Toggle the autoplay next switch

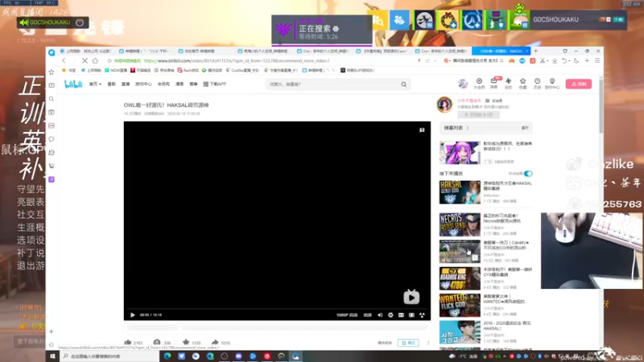click(528, 174)
